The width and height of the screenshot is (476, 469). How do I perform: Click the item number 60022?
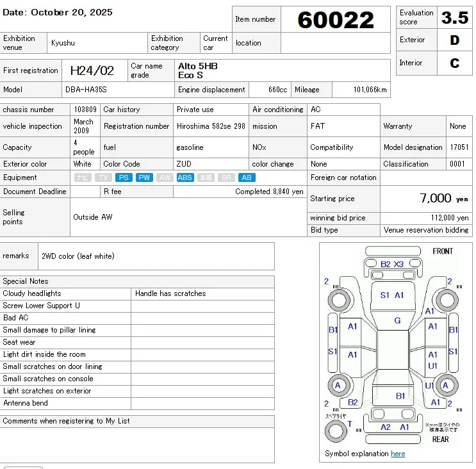[336, 20]
